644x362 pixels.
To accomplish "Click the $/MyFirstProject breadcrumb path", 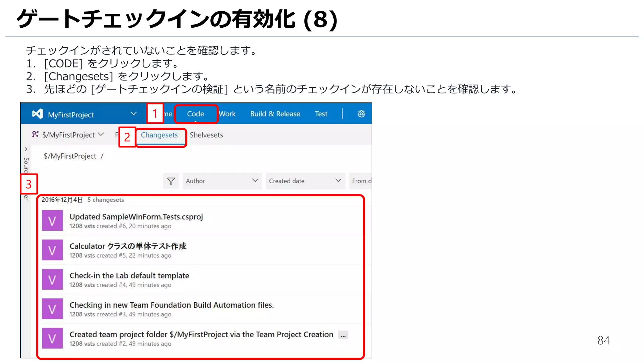I will (70, 156).
